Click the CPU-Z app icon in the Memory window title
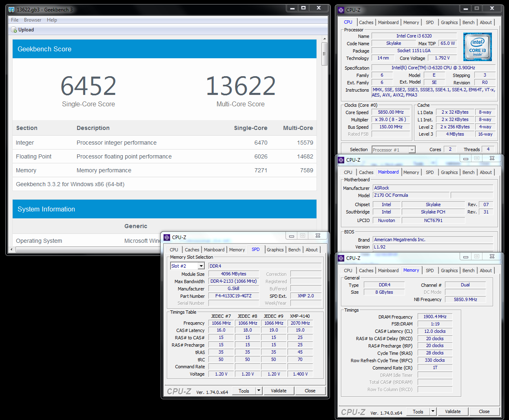The image size is (509, 420). pos(341,258)
